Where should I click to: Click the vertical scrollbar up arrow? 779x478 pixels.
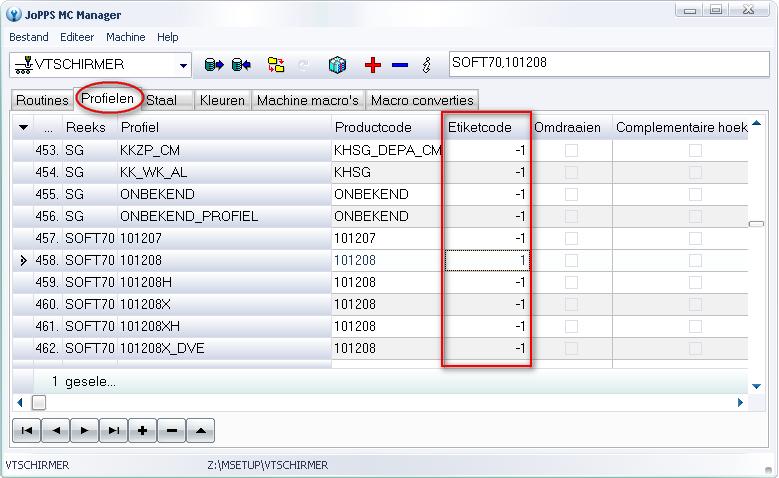(x=756, y=123)
